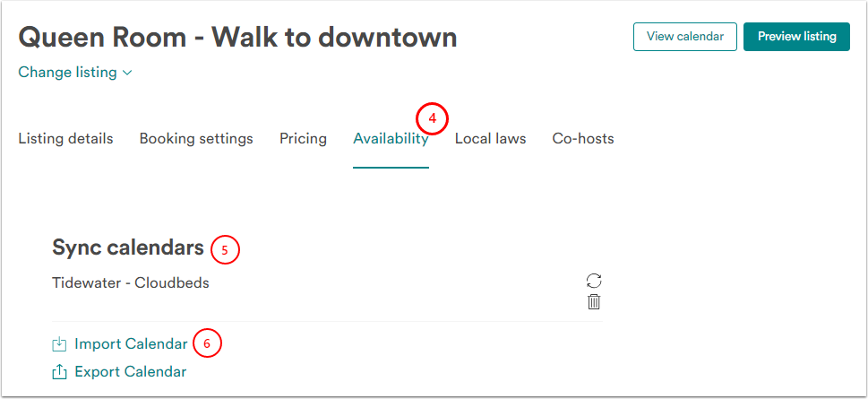Open the Change listing text link

tap(67, 73)
